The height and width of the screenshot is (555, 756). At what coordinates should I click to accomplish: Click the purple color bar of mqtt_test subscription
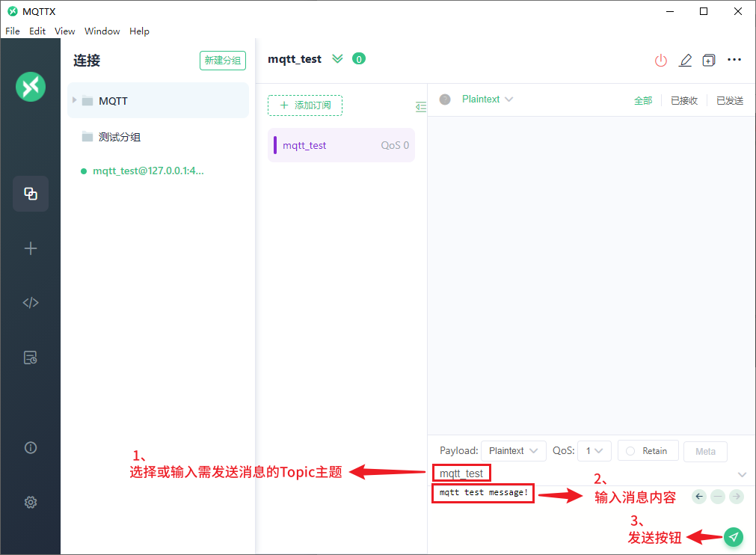(275, 145)
